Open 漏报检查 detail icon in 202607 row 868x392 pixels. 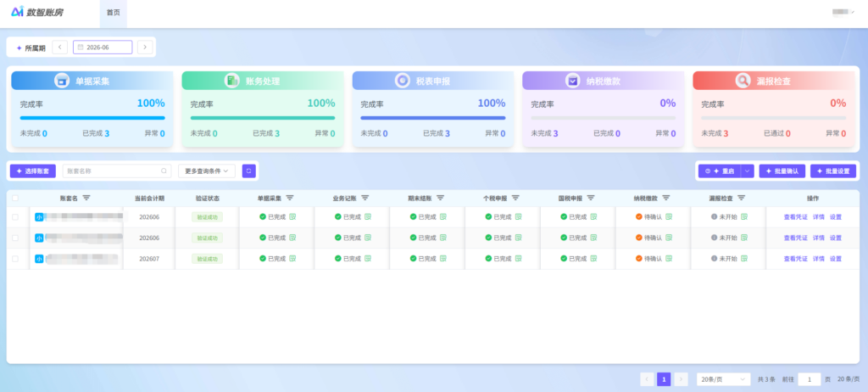744,259
